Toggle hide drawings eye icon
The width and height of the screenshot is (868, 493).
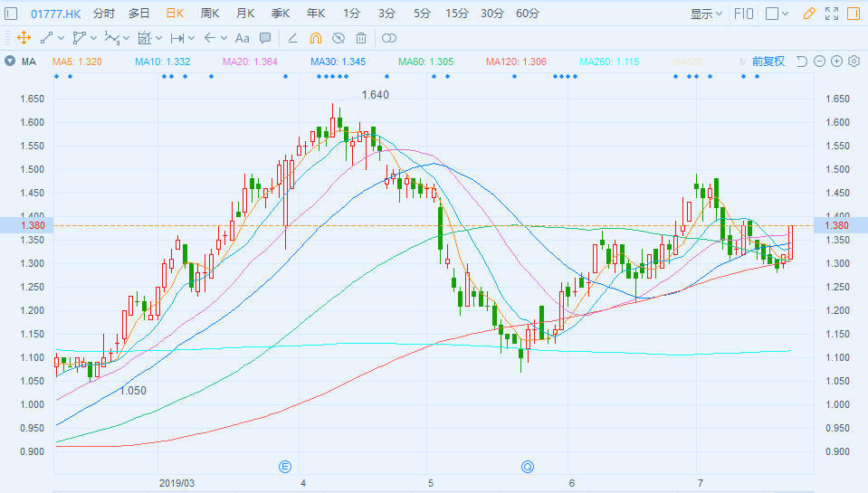339,38
